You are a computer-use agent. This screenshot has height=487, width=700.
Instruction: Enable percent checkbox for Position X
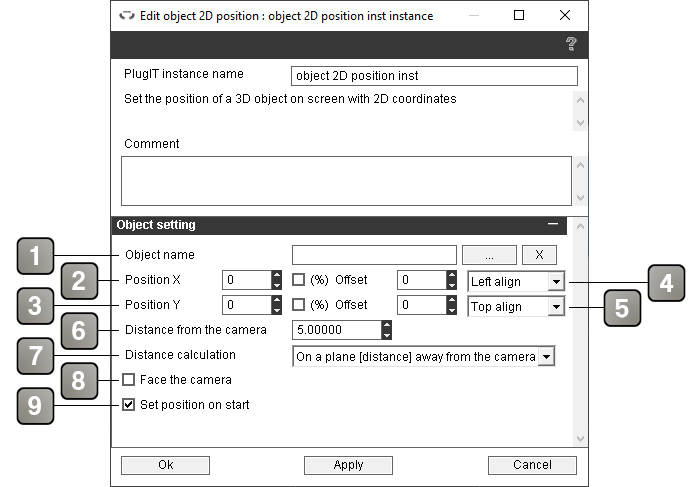(x=298, y=280)
